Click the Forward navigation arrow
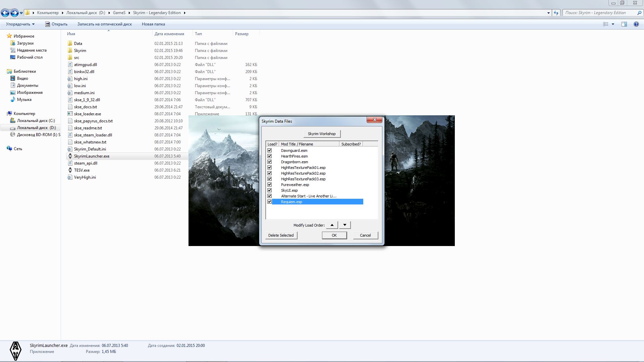Screen dimensions: 644x362 [x=14, y=13]
